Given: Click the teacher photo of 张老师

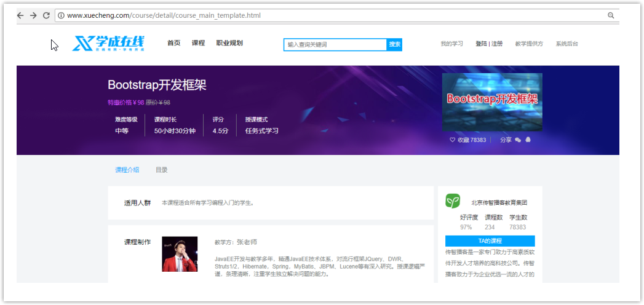Looking at the screenshot, I should pyautogui.click(x=180, y=254).
